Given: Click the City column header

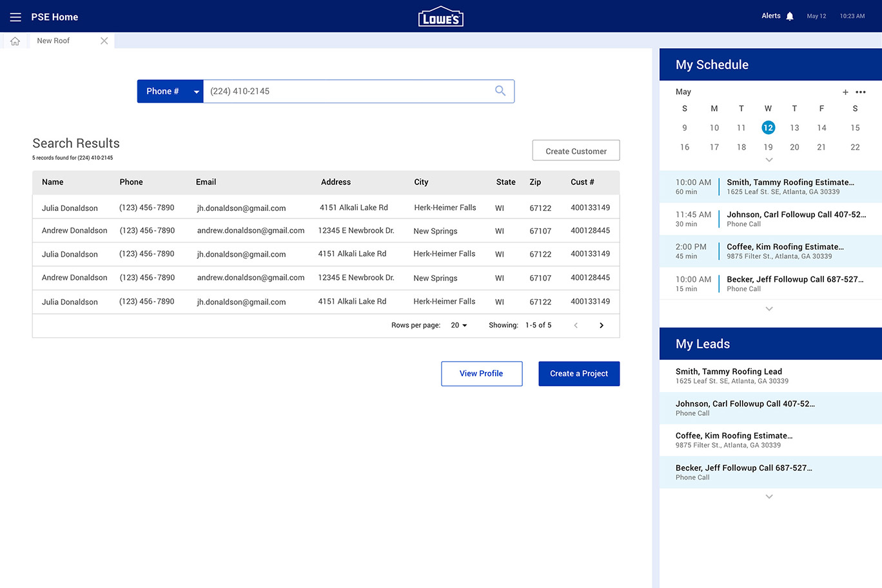Looking at the screenshot, I should (x=421, y=182).
